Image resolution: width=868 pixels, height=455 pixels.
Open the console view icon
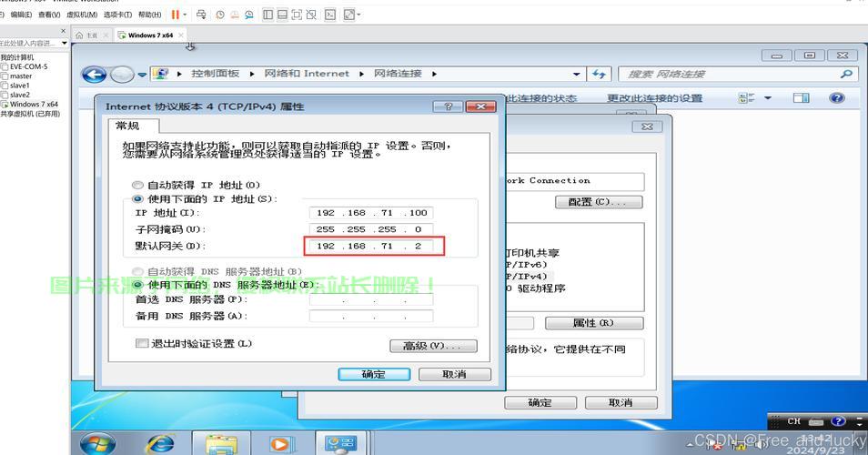pos(330,15)
